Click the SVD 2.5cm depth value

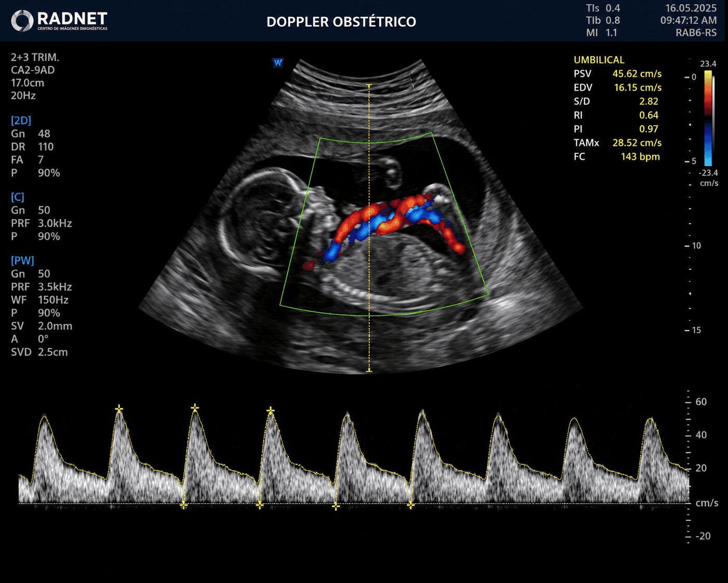pyautogui.click(x=39, y=352)
